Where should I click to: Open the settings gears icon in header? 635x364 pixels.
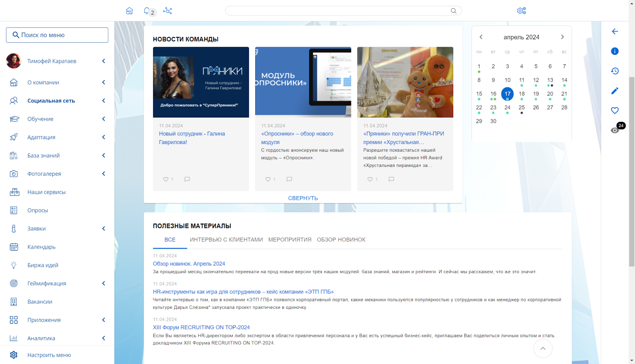tap(521, 11)
